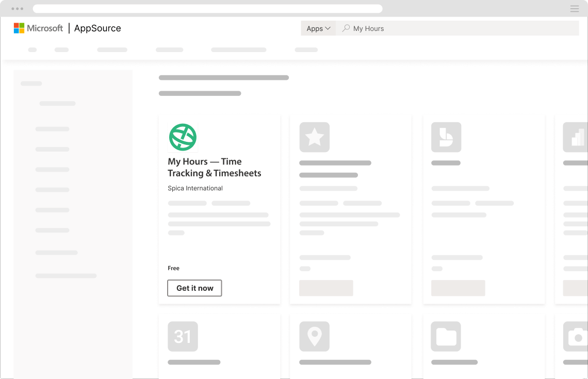Viewport: 588px width, 379px height.
Task: Click the Microsoft logo
Action: (x=38, y=28)
